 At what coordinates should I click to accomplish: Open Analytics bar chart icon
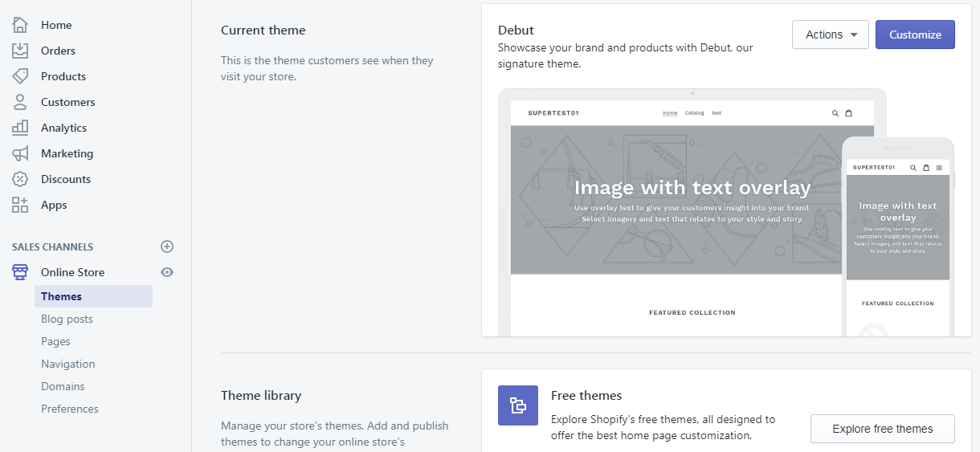click(x=20, y=128)
